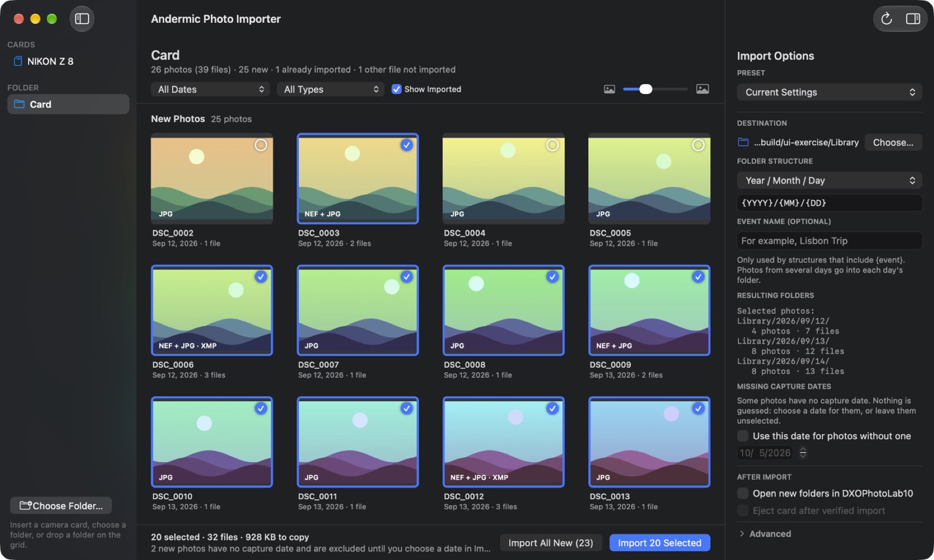Click the NEF + JPG badge on DSC_0003

pyautogui.click(x=322, y=214)
